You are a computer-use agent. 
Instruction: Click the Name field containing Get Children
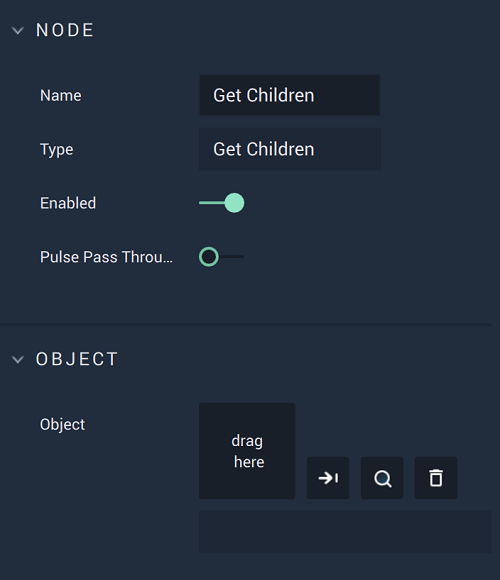click(290, 95)
